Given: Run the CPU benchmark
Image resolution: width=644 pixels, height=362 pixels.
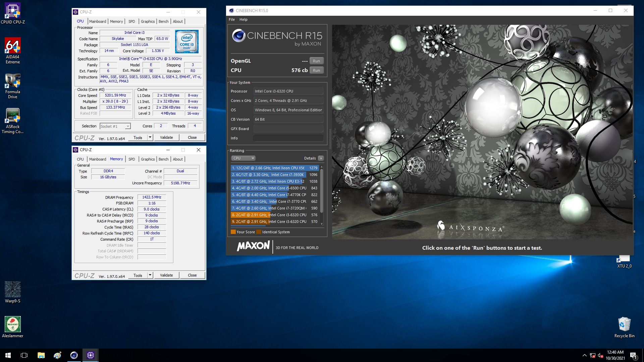Looking at the screenshot, I should click(x=316, y=70).
